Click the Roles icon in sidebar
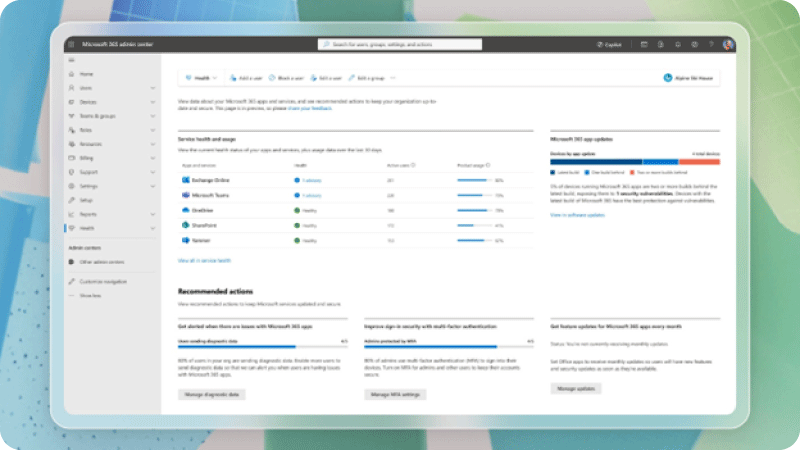The height and width of the screenshot is (450, 800). pyautogui.click(x=71, y=130)
